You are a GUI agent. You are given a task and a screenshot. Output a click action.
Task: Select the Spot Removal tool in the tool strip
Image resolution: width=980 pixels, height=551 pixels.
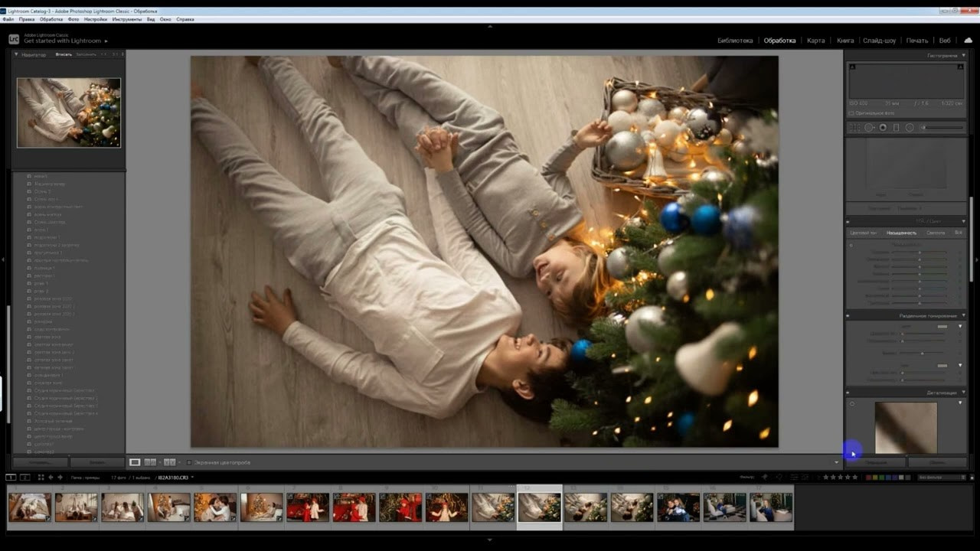click(869, 128)
